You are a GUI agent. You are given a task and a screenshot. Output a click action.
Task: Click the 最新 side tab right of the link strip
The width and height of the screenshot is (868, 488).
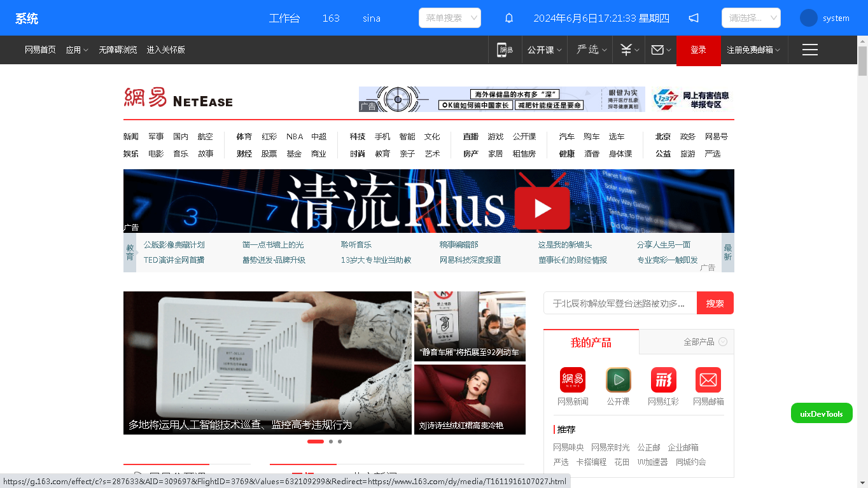[728, 253]
